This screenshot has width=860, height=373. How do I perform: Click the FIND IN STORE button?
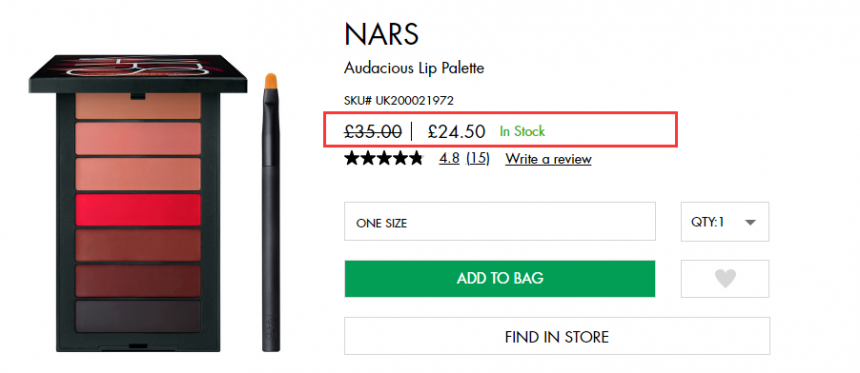pyautogui.click(x=557, y=336)
